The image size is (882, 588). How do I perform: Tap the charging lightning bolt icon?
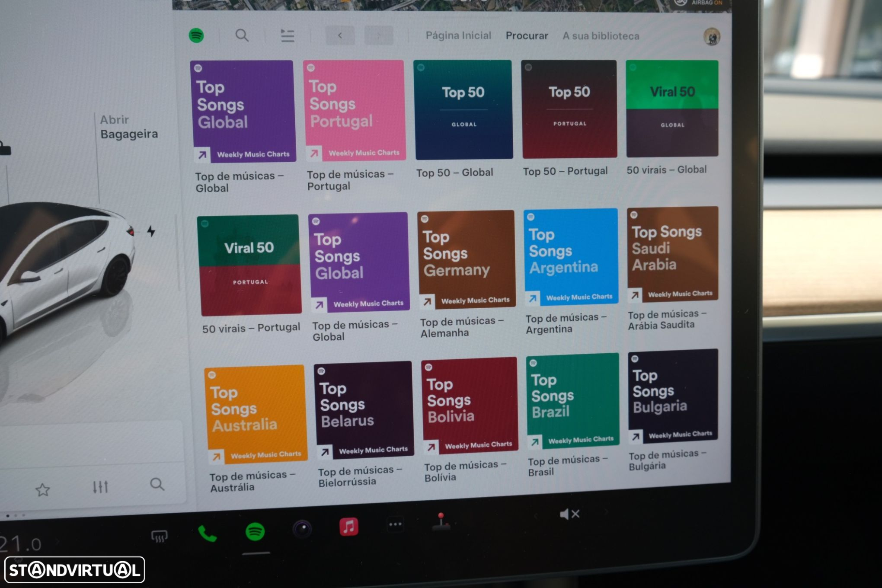151,231
